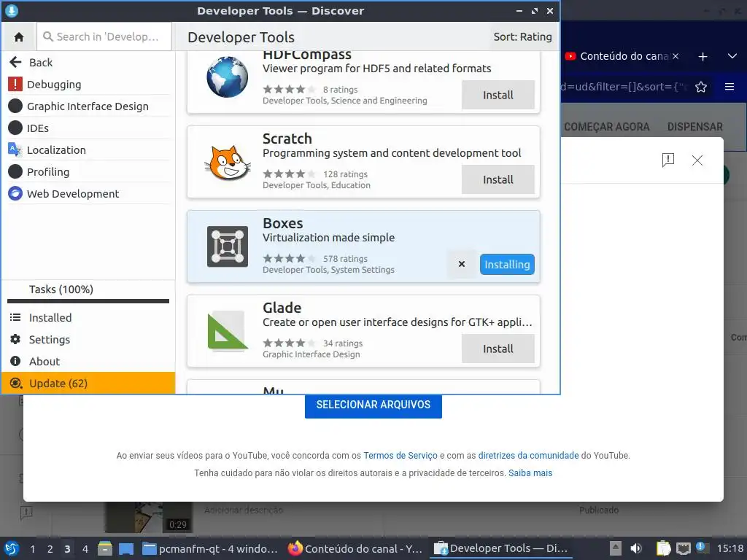Viewport: 747px width, 560px height.
Task: Open diretrizes da comunidade link
Action: [528, 455]
